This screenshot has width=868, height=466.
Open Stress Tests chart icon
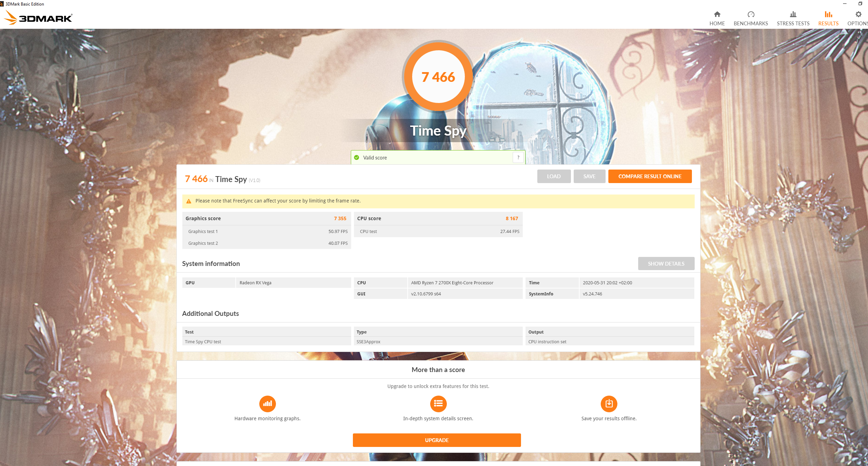[x=793, y=14]
